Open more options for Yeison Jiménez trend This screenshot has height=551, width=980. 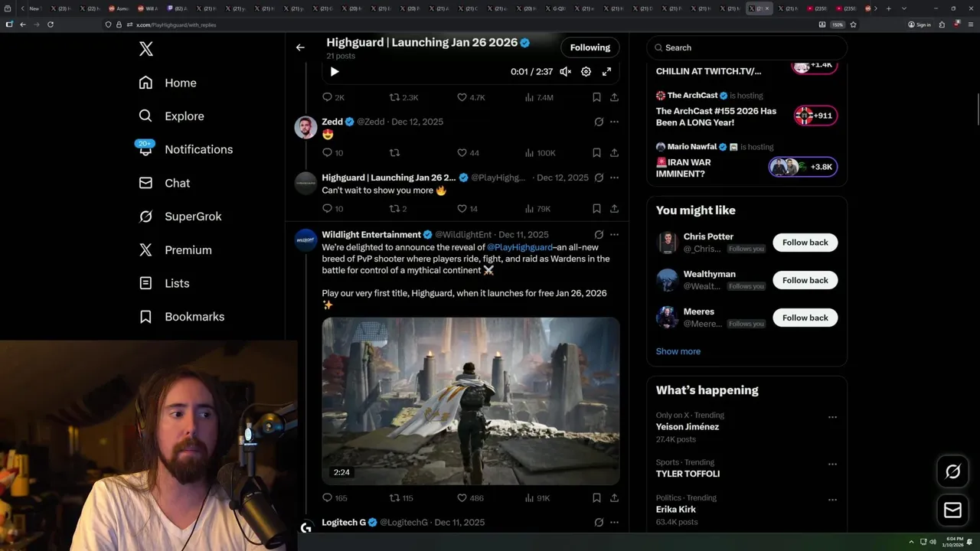click(832, 417)
